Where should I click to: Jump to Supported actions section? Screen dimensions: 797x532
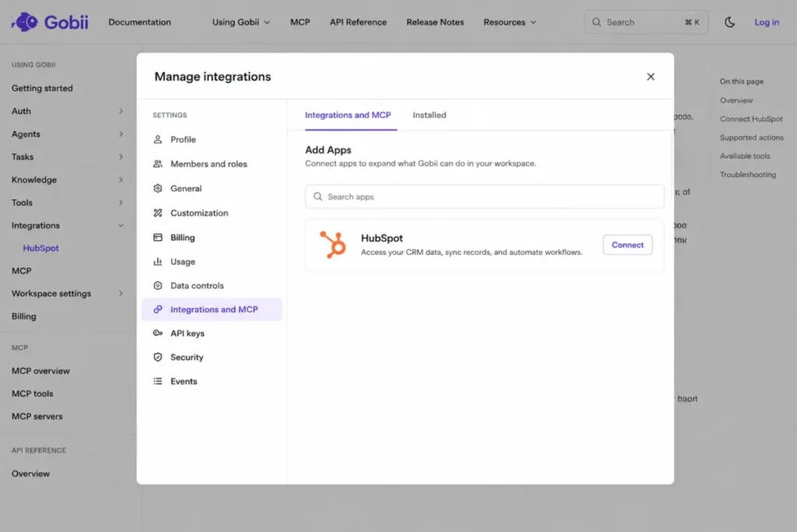751,137
